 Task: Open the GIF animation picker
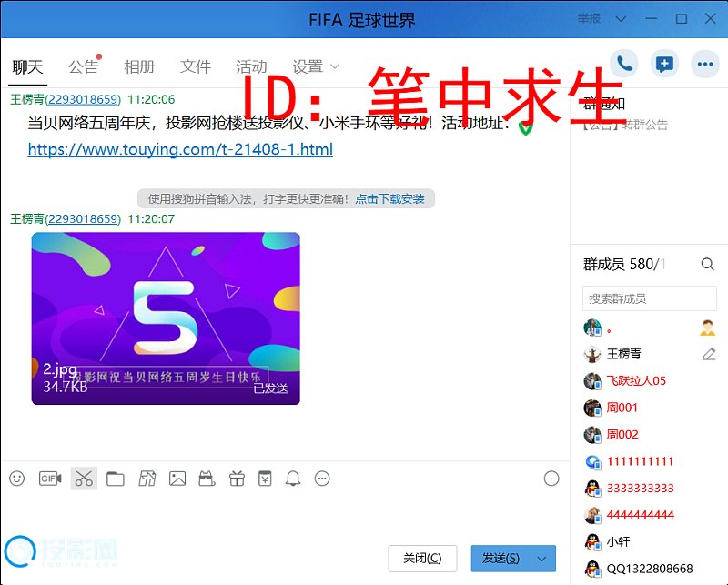point(50,479)
